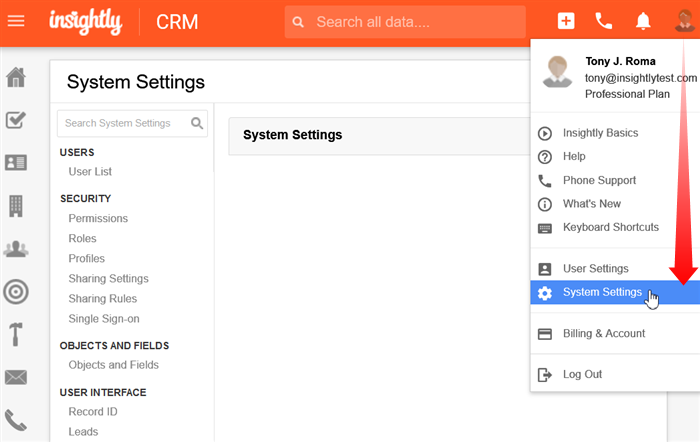Select System Settings in user menu
The height and width of the screenshot is (442, 700).
[615, 292]
